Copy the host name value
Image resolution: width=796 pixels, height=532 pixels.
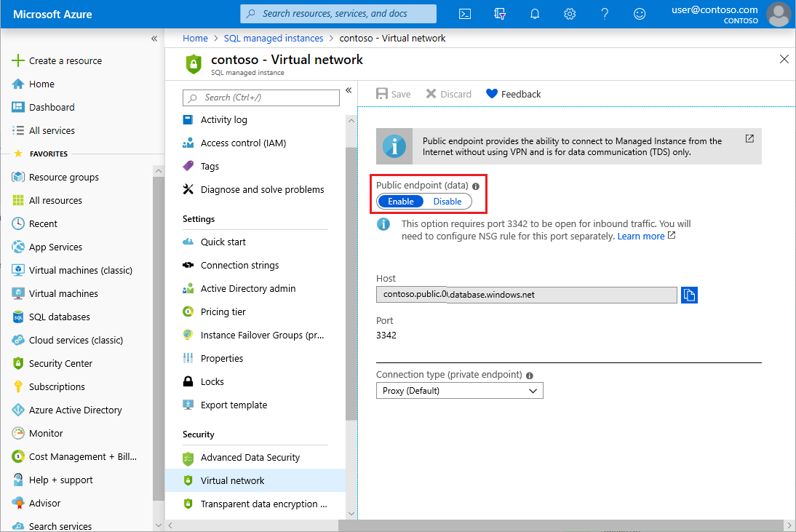[x=688, y=295]
